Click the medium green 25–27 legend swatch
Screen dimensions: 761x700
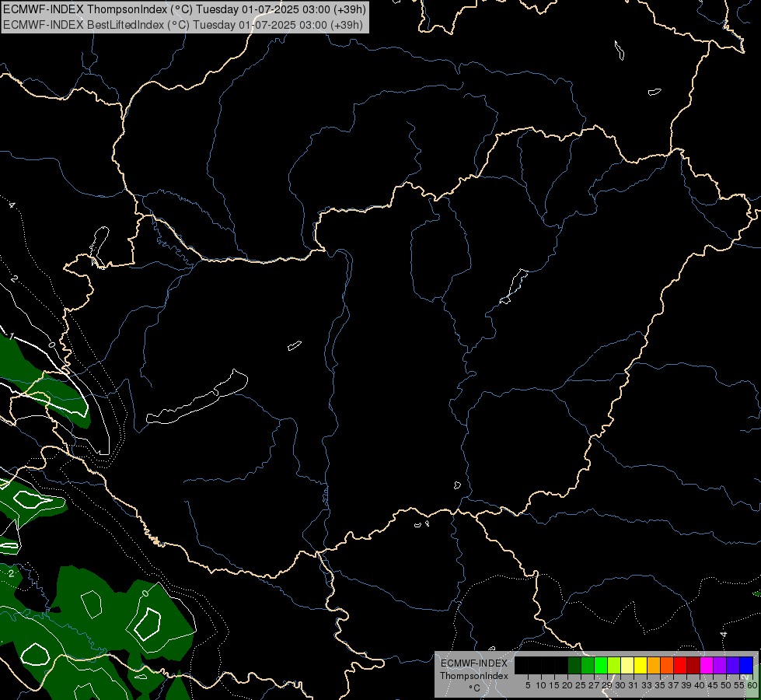click(x=587, y=666)
